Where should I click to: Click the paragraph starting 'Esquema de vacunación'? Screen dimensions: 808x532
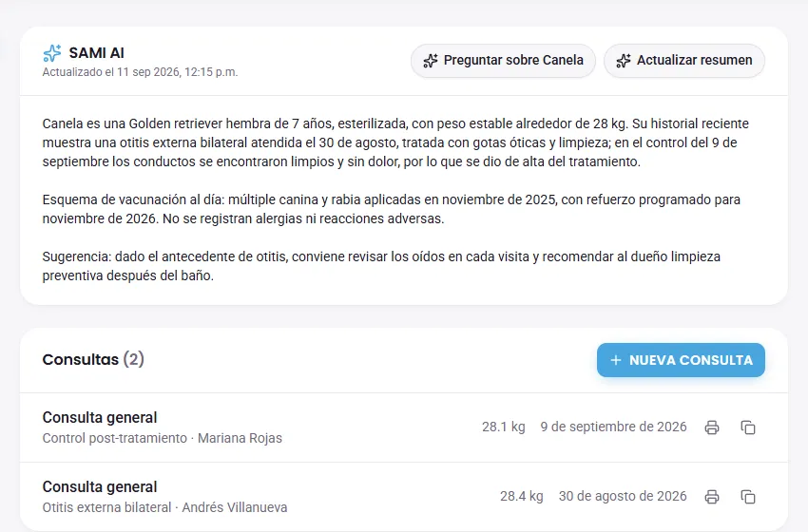[x=392, y=209]
